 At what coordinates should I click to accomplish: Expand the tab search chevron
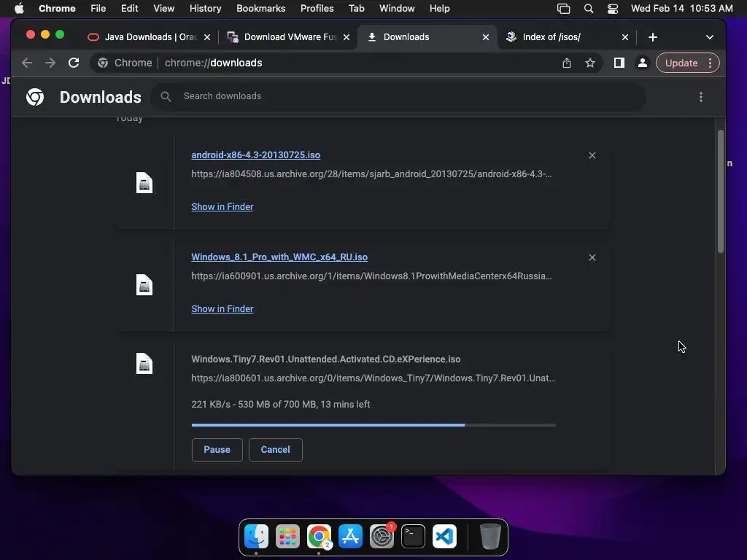tap(709, 37)
